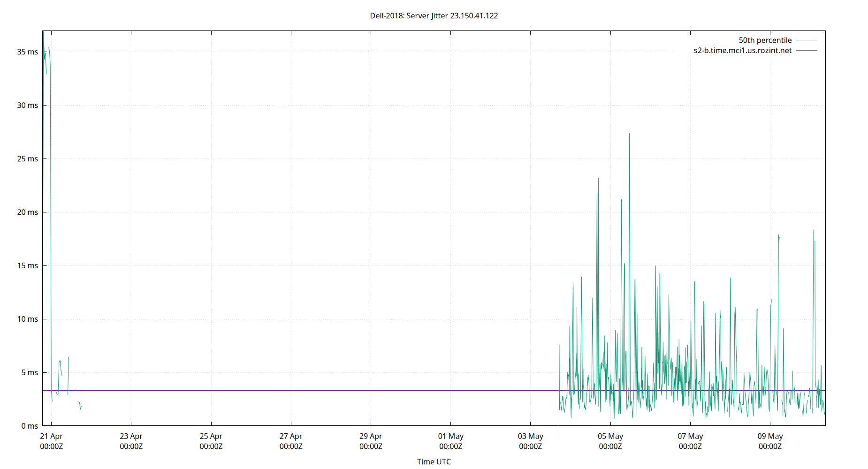Click the chart title 'Dell-2018: Server Jitter 23.150.41.122'
The width and height of the screenshot is (868, 469).
[x=434, y=15]
